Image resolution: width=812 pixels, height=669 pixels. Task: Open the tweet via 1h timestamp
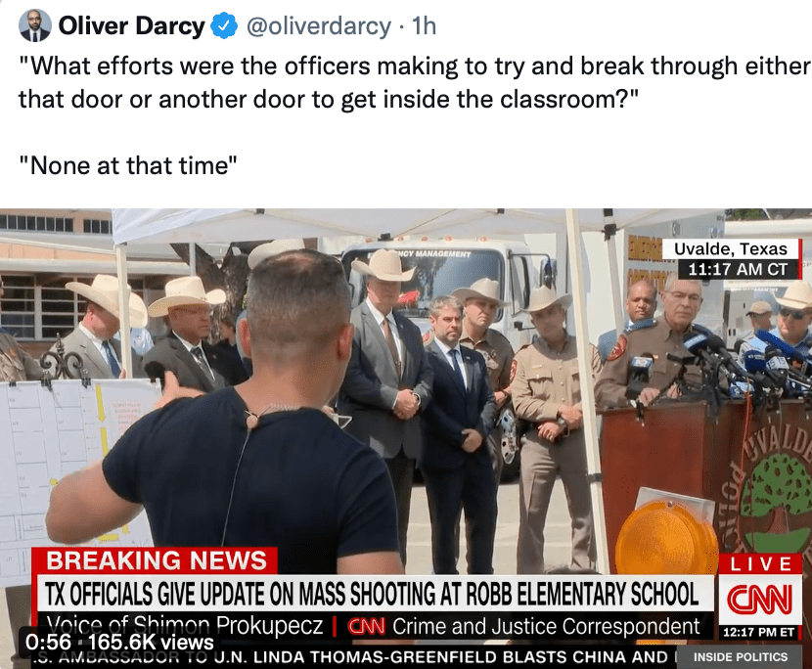coord(424,26)
